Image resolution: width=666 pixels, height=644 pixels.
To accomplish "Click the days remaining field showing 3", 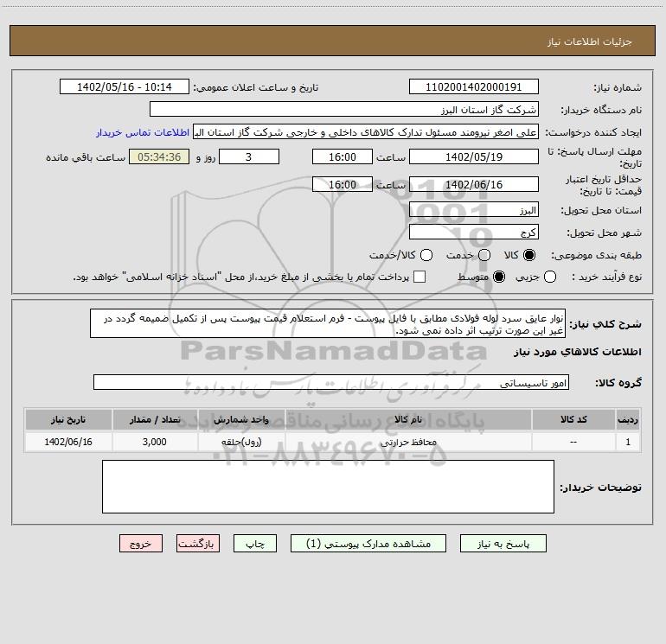I will click(x=249, y=156).
